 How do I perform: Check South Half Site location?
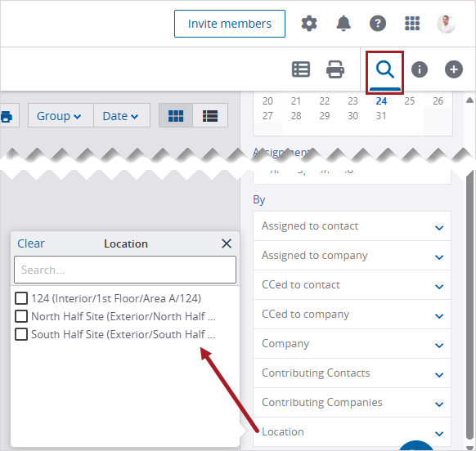tap(21, 334)
